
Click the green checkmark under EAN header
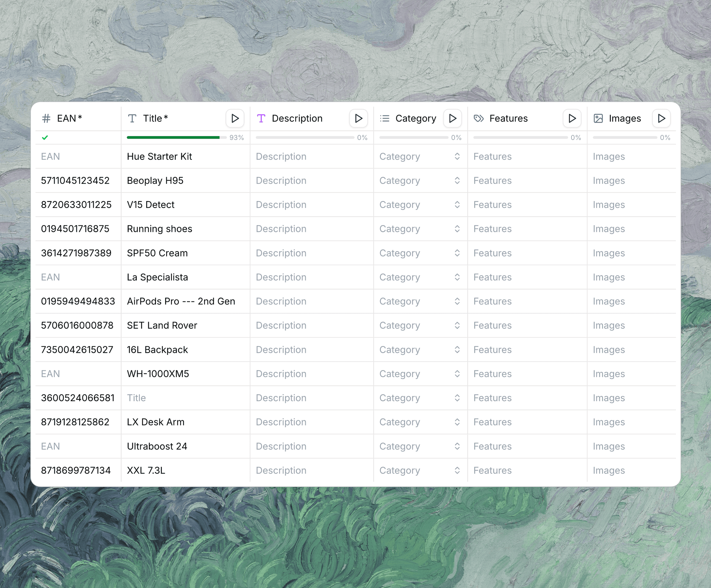tap(45, 138)
